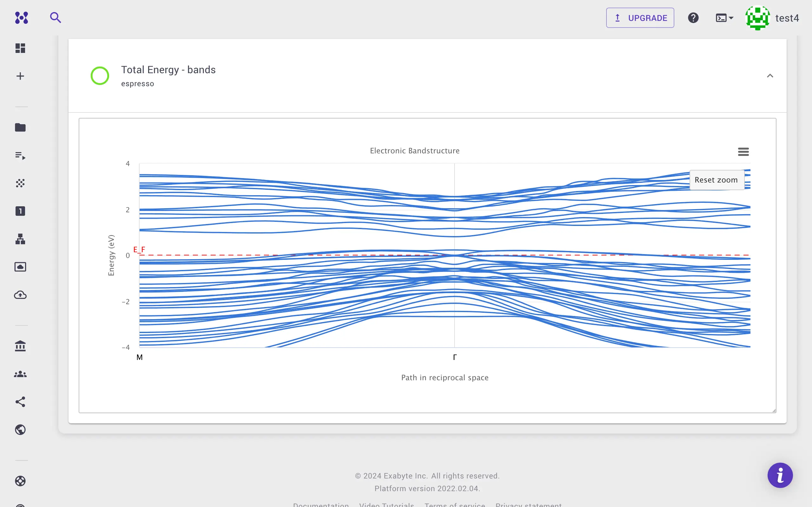Click the plus create-new icon
This screenshot has width=812, height=507.
click(20, 76)
